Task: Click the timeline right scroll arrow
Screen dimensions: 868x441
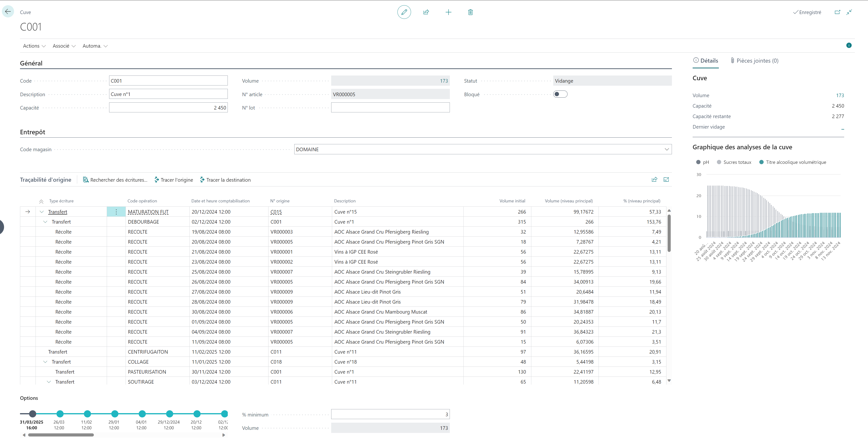Action: click(224, 435)
